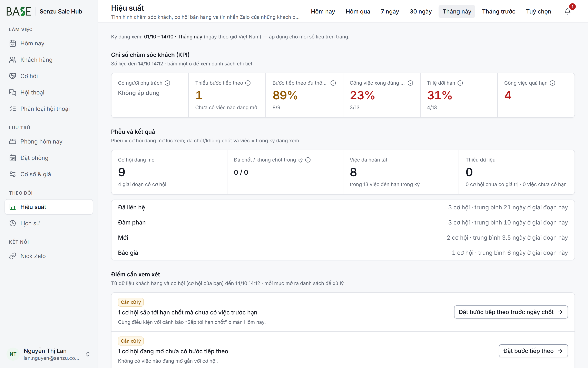Screen dimensions: 588x368
Task: Click info icon next to Công việc quá hạn
Action: coord(552,83)
